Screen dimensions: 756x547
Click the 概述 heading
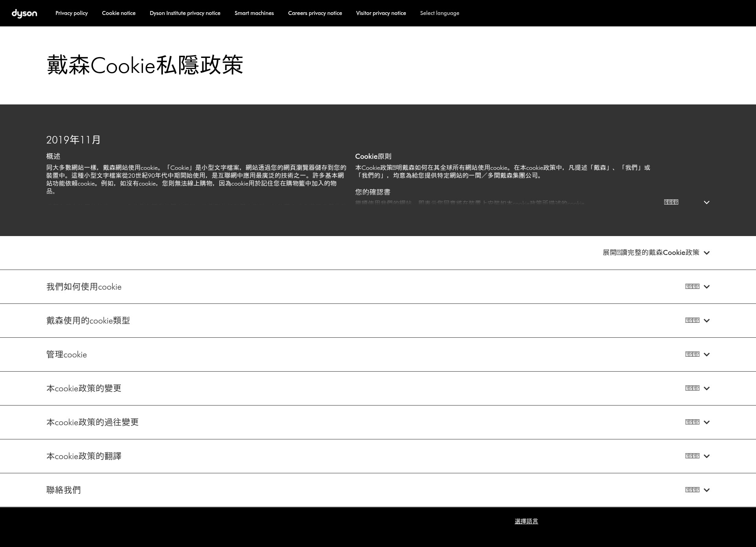53,156
